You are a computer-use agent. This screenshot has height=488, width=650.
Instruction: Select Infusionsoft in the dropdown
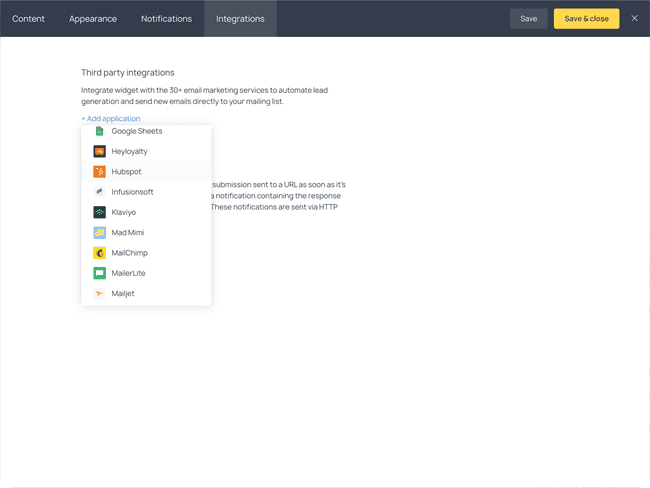146,192
